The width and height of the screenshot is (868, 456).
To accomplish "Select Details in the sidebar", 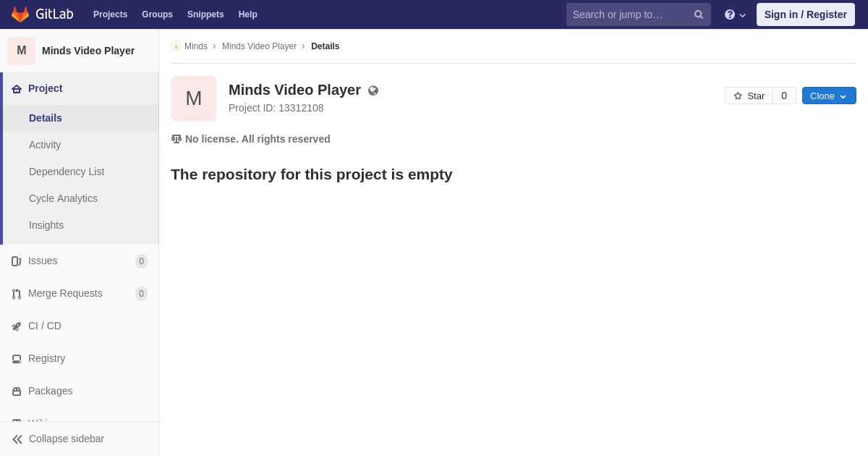I will [80, 118].
